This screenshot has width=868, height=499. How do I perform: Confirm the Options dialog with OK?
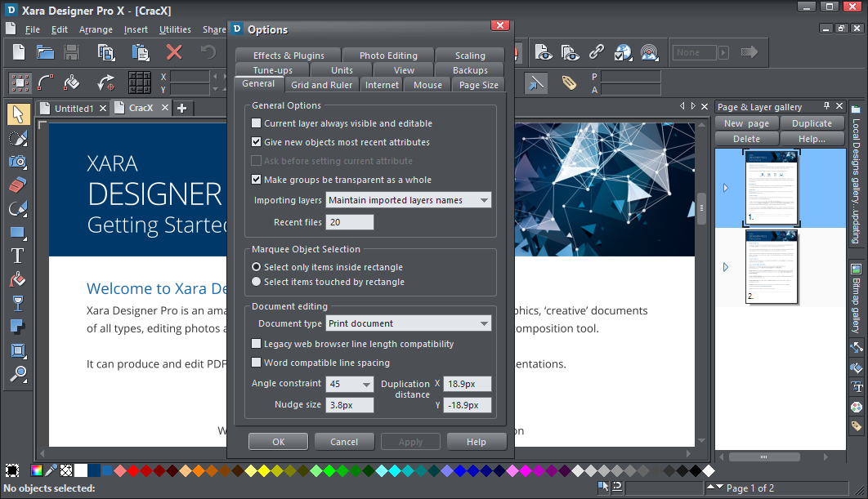click(279, 442)
